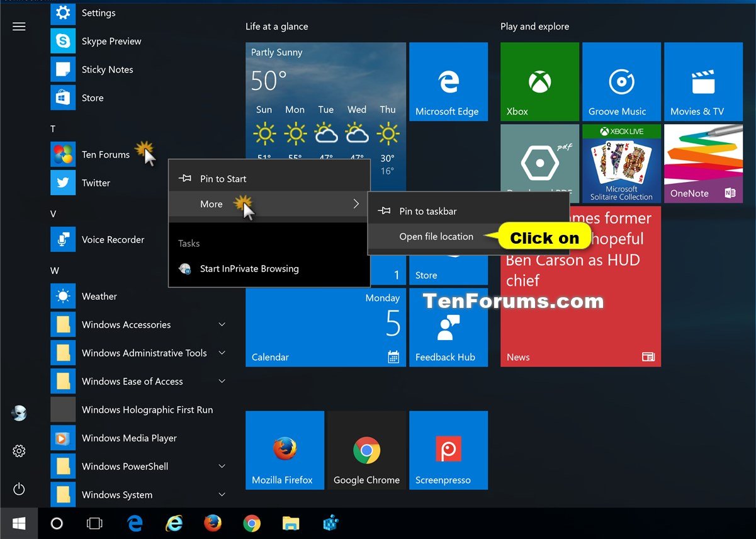Click the W letter header

tap(55, 270)
